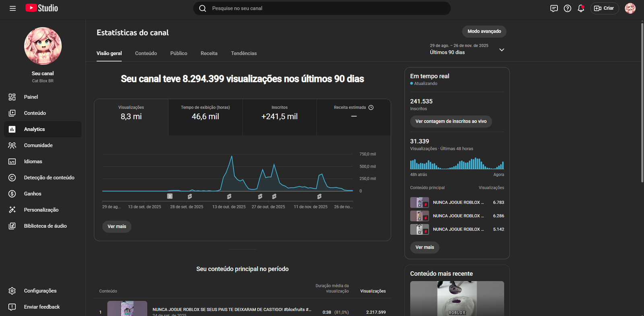
Task: Open Biblioteca de áudio
Action: (45, 226)
